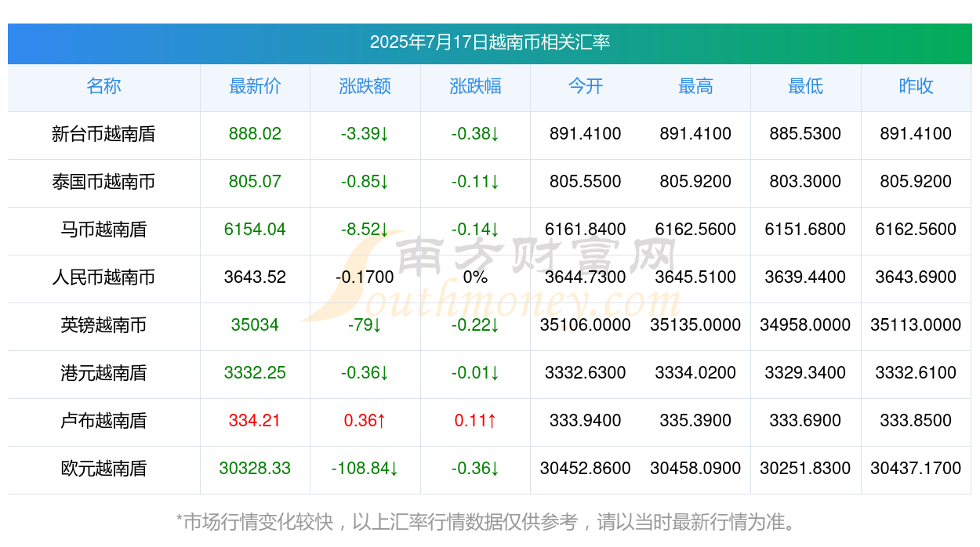This screenshot has width=980, height=547.
Task: Click previous close 35113.0000
Action: tap(916, 325)
